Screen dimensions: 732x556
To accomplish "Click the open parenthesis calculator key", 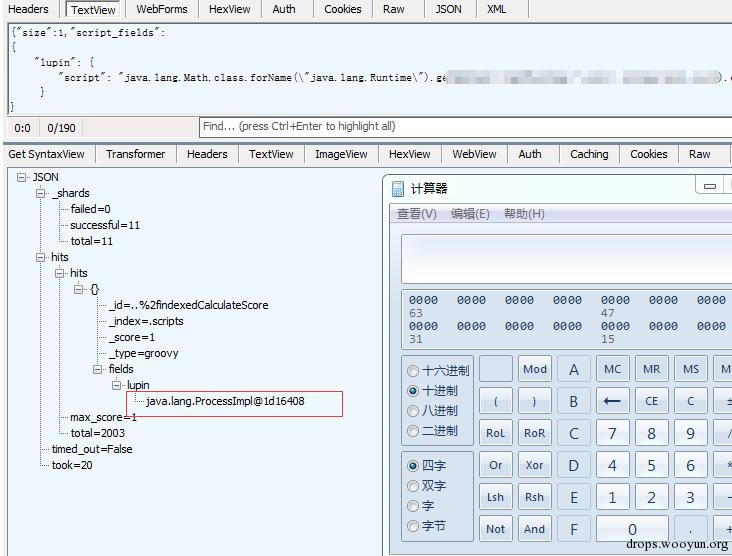I will 496,401.
